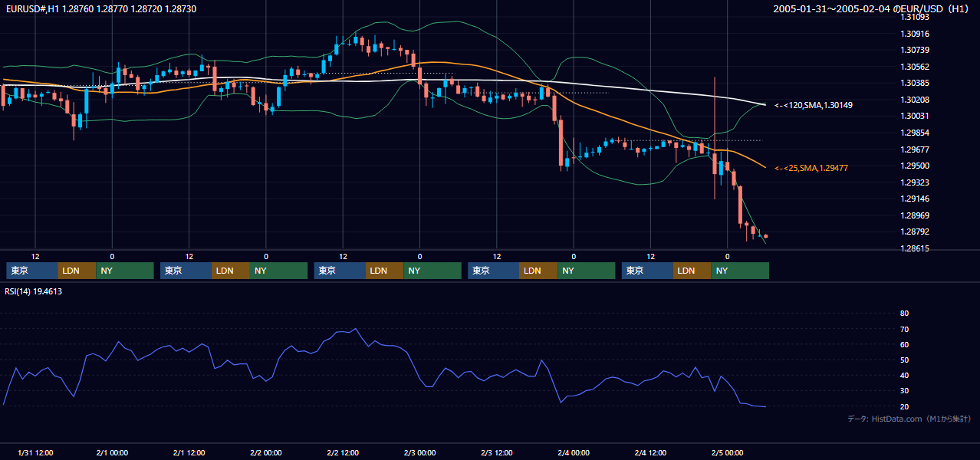Select the RSI(14) 19.4613 indicator label
980x460 pixels.
[x=34, y=291]
